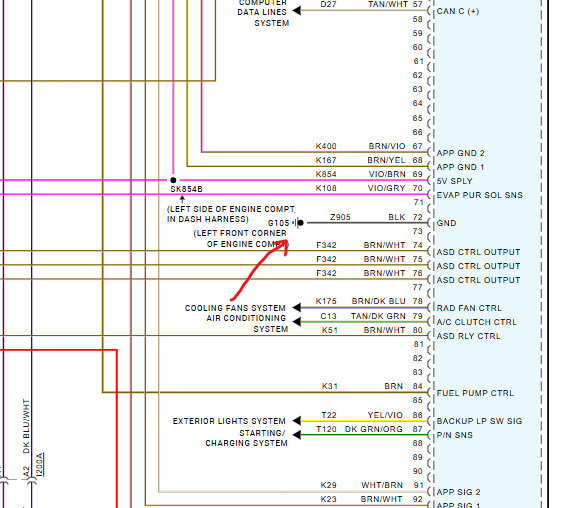Select the FUEL PUMP CTRL pin label

click(475, 393)
